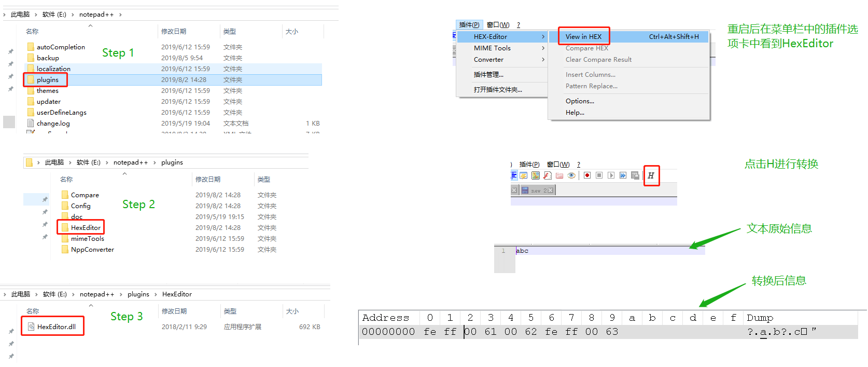Click the NppConverter folder icon
This screenshot has width=868, height=367.
[65, 249]
